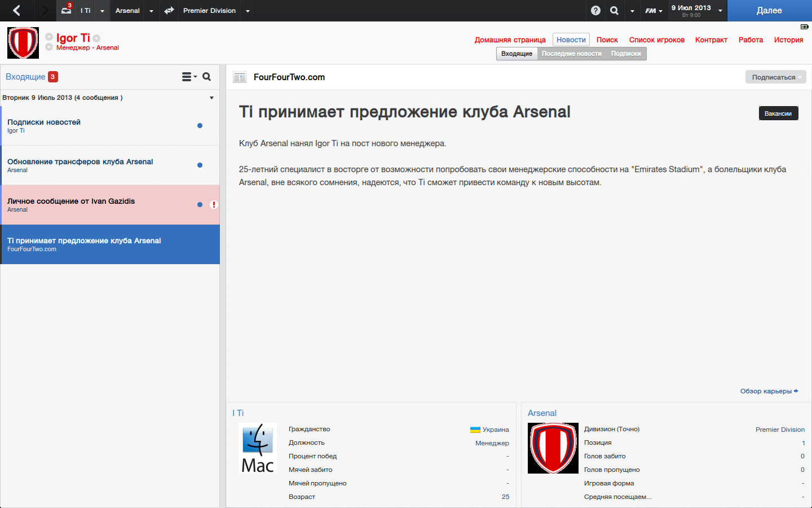
Task: Collapse the Вторник 9 Июль 2013 message group
Action: pyautogui.click(x=211, y=98)
